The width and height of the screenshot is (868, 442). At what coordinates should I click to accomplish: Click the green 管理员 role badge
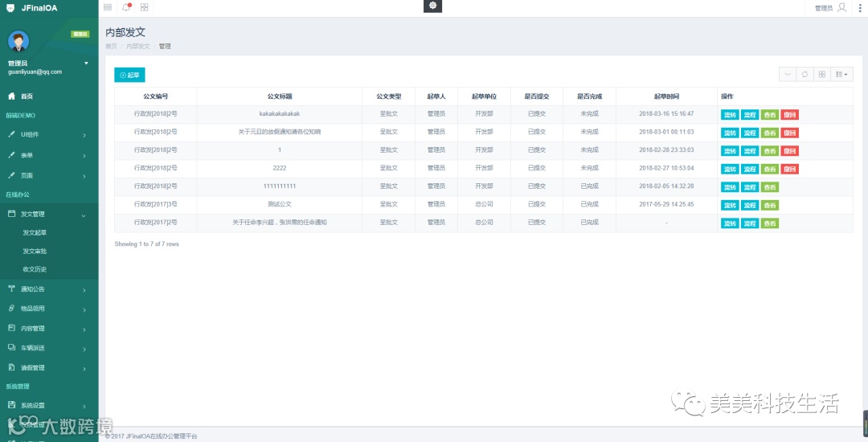80,35
